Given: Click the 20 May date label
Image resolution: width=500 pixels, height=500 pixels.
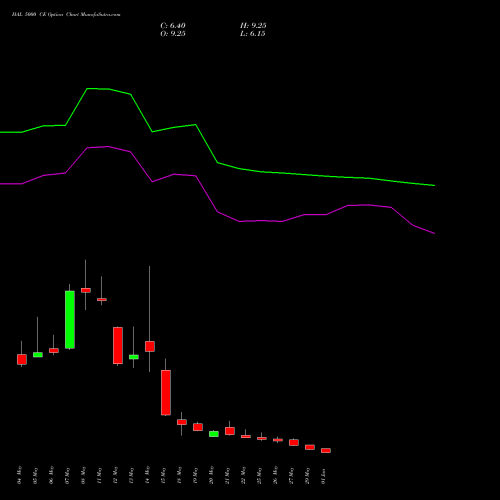Looking at the screenshot, I should point(211,475).
